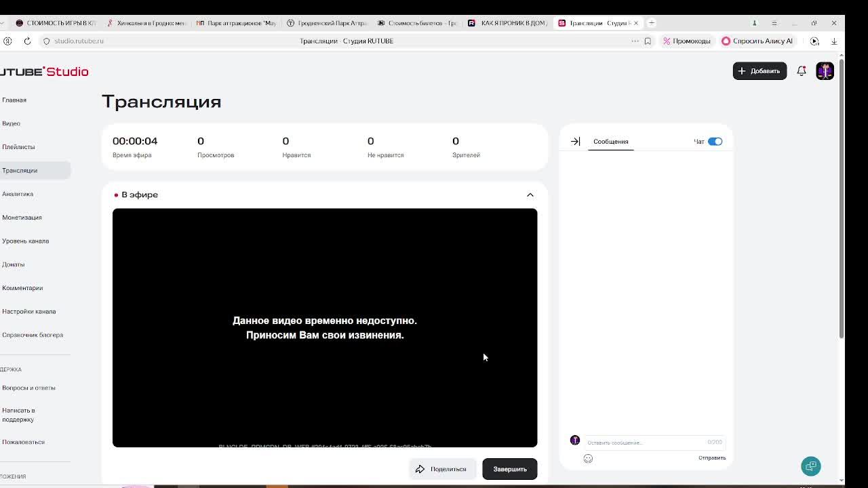This screenshot has height=488, width=868.
Task: Click the Просмотров counter
Action: (x=216, y=147)
